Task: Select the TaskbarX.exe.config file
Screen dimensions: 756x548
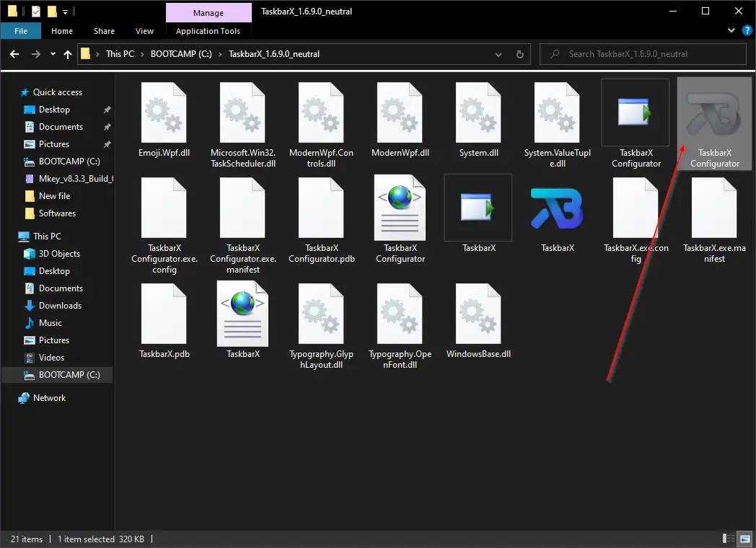Action: 636,220
